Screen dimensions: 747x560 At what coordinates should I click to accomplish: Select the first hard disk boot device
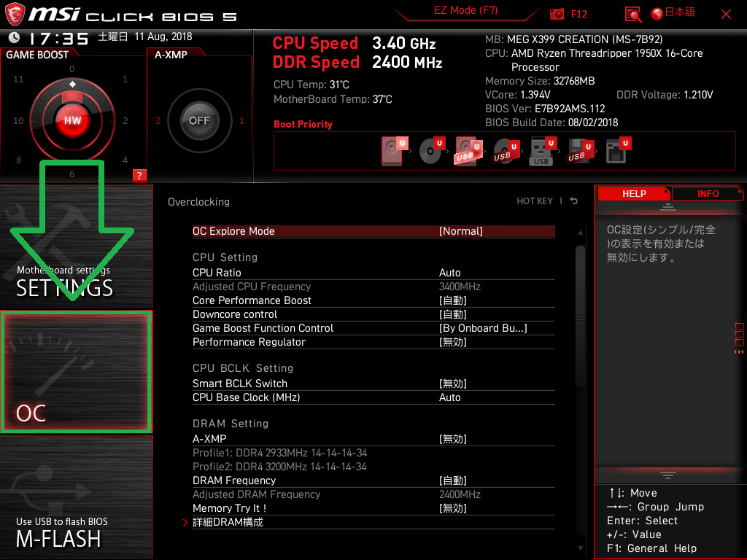pyautogui.click(x=395, y=151)
